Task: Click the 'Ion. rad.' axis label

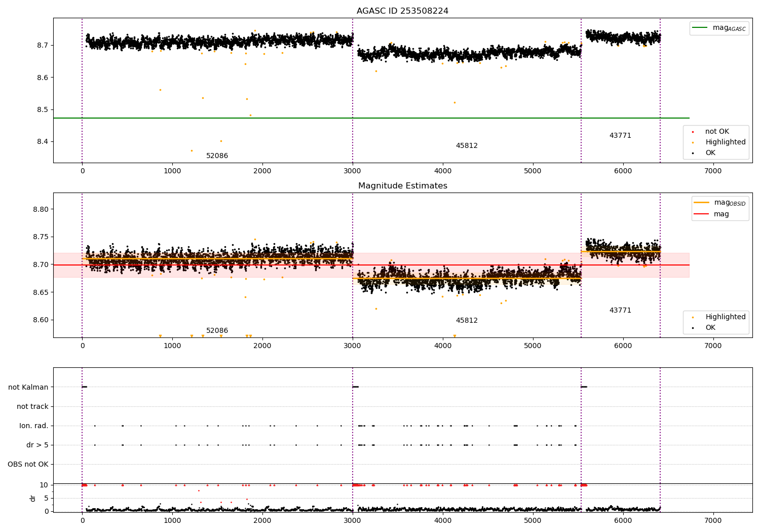Action: click(34, 426)
